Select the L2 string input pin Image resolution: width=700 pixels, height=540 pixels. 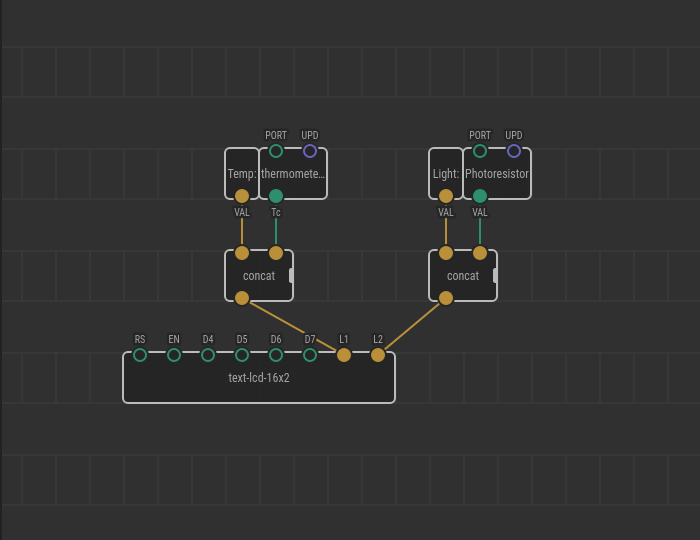[378, 355]
